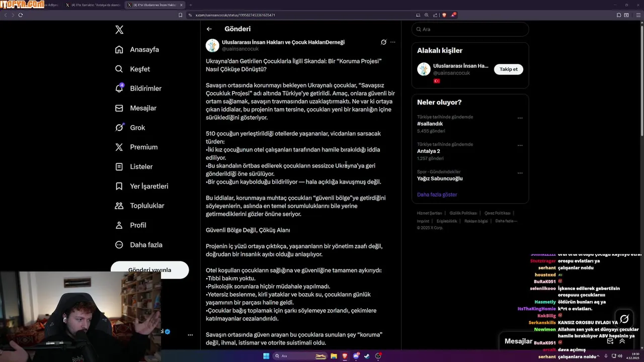Open more options for #sallandık trend
This screenshot has height=362, width=644.
point(520,118)
